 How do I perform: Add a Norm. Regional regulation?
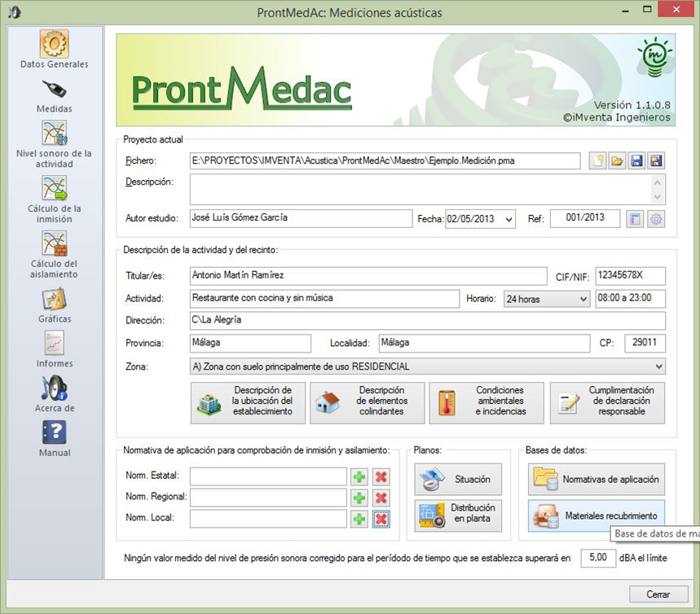pyautogui.click(x=359, y=498)
